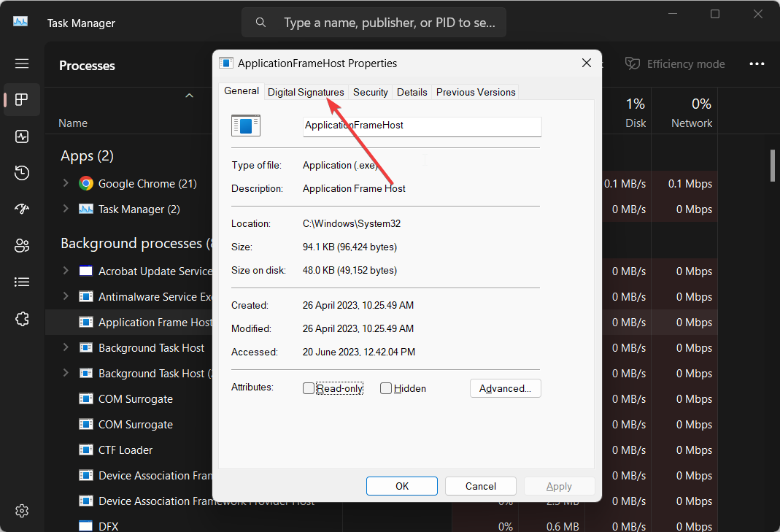Screen dimensions: 780x532
Task: Open the three-dot more options menu
Action: [x=757, y=63]
